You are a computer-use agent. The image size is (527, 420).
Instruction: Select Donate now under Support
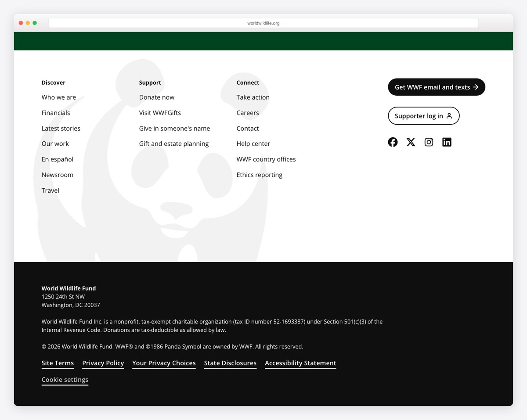pos(157,97)
